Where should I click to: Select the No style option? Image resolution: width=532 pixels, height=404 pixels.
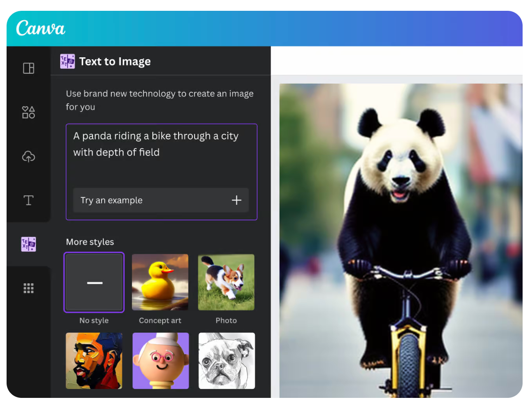point(94,282)
